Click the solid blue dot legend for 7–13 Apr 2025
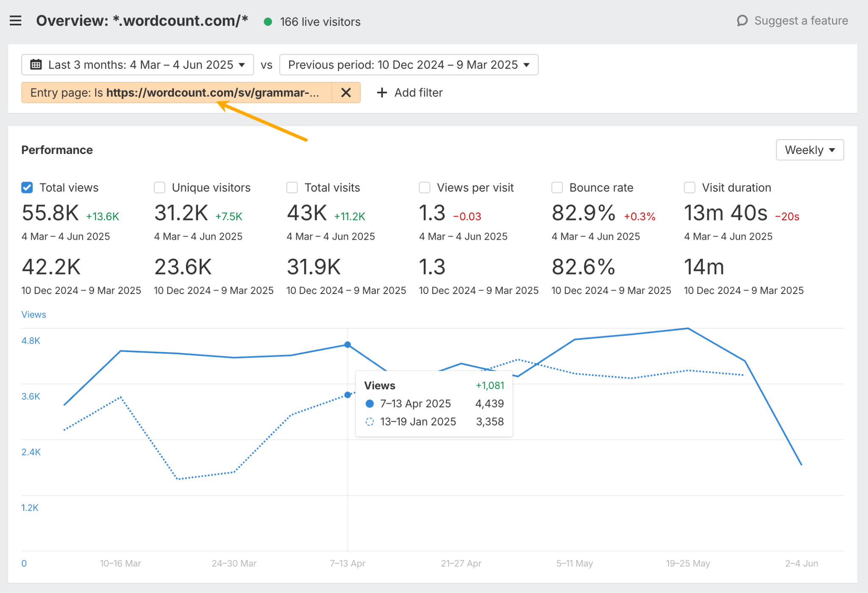Viewport: 868px width, 593px height. pyautogui.click(x=370, y=403)
